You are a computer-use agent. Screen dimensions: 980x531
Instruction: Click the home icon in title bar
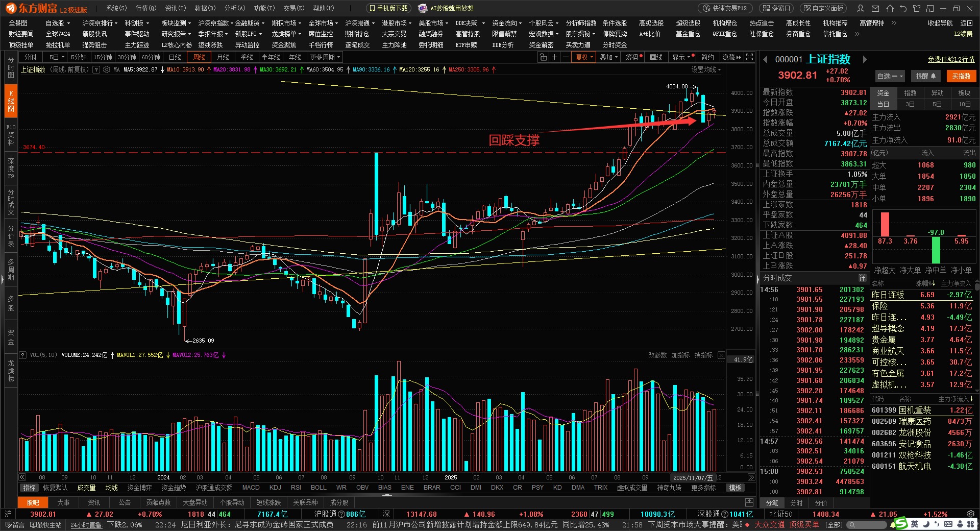tap(890, 8)
